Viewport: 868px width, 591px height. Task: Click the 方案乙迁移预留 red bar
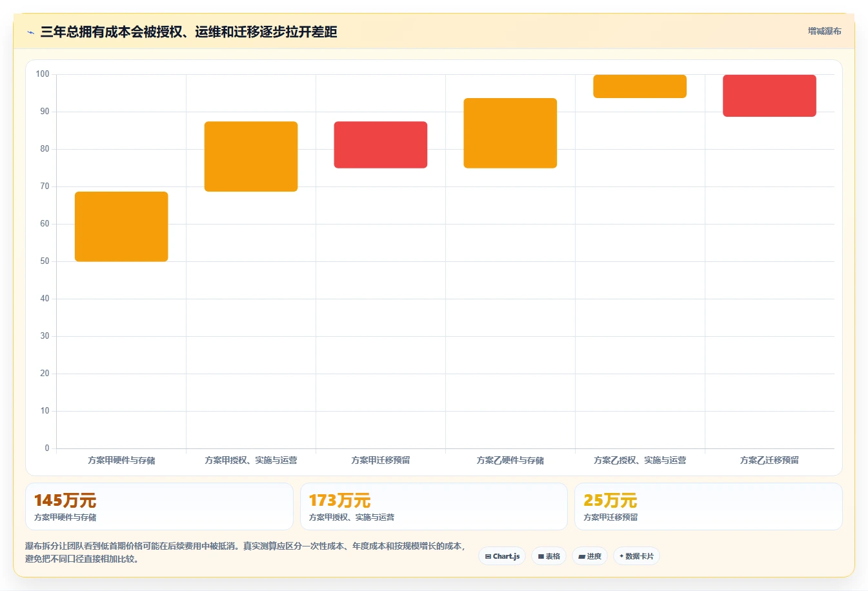(769, 95)
